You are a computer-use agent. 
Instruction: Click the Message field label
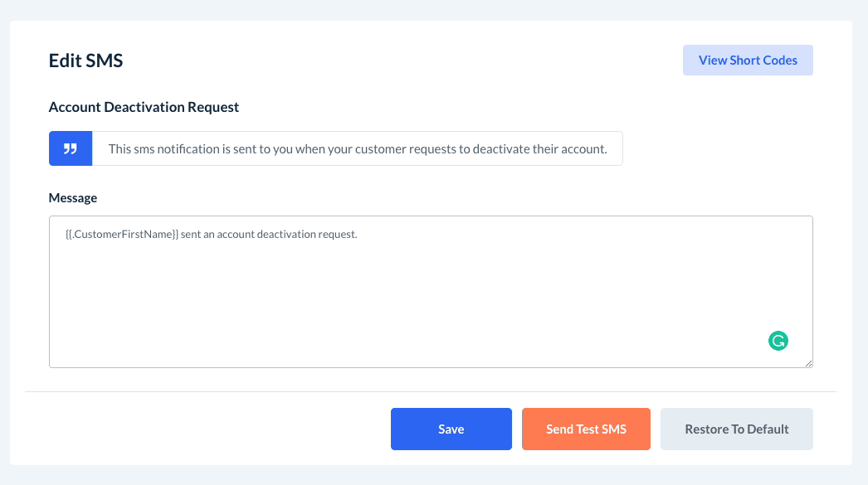pyautogui.click(x=73, y=198)
